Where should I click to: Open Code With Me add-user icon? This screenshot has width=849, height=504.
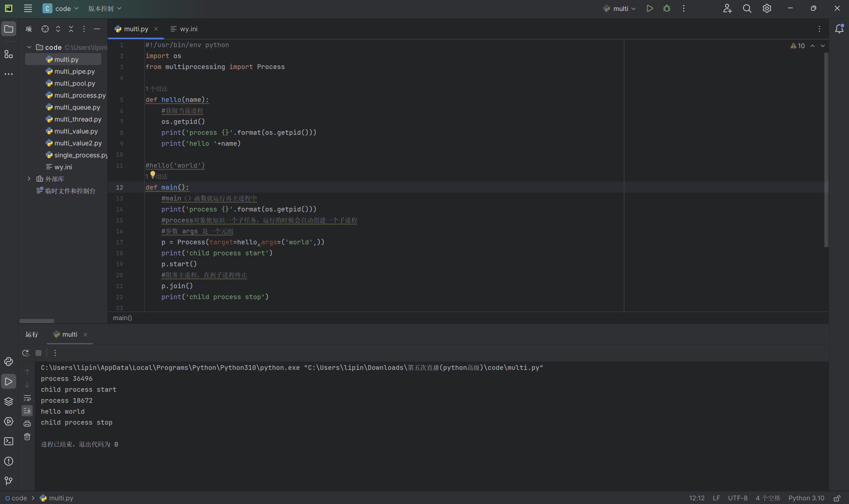point(727,9)
